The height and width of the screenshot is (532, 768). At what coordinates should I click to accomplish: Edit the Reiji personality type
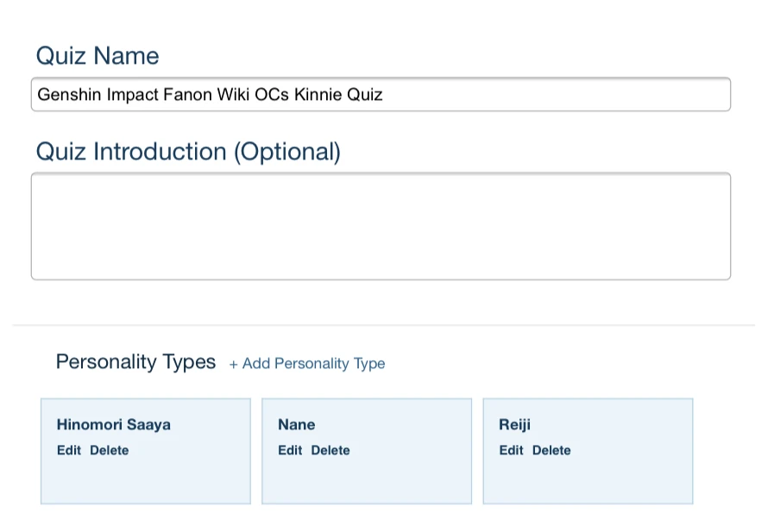click(511, 450)
